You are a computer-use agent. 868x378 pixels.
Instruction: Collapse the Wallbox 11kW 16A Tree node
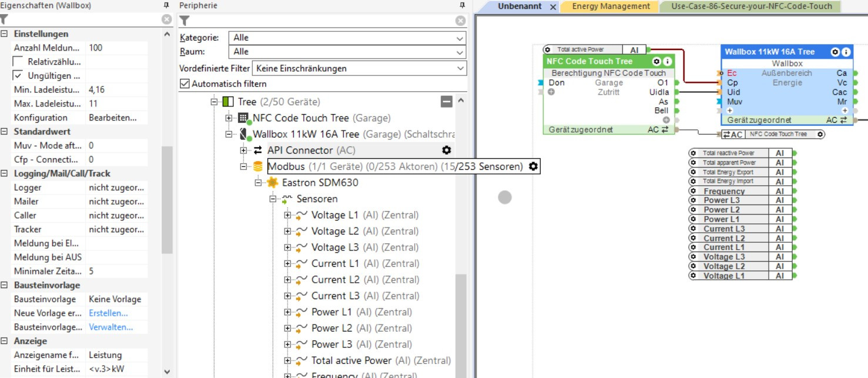(229, 134)
